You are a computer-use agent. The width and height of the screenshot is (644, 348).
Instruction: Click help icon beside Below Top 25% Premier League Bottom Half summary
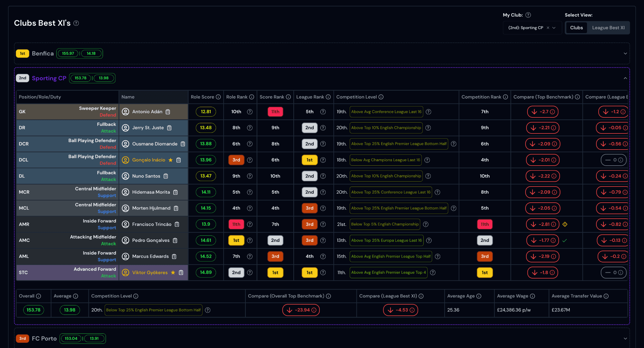(x=208, y=310)
